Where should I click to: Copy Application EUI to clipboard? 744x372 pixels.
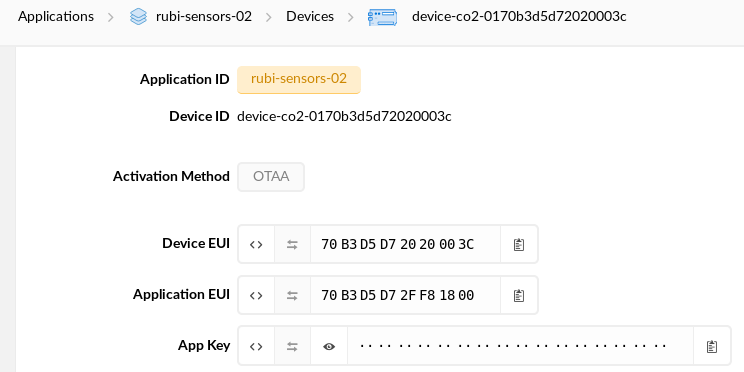coord(519,296)
